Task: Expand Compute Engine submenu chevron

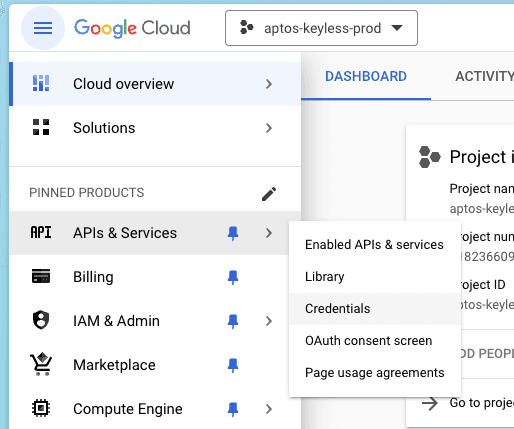Action: [x=269, y=409]
